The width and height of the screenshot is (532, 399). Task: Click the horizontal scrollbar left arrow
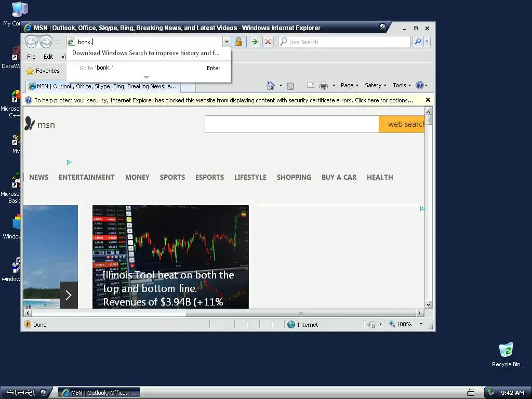coord(28,313)
